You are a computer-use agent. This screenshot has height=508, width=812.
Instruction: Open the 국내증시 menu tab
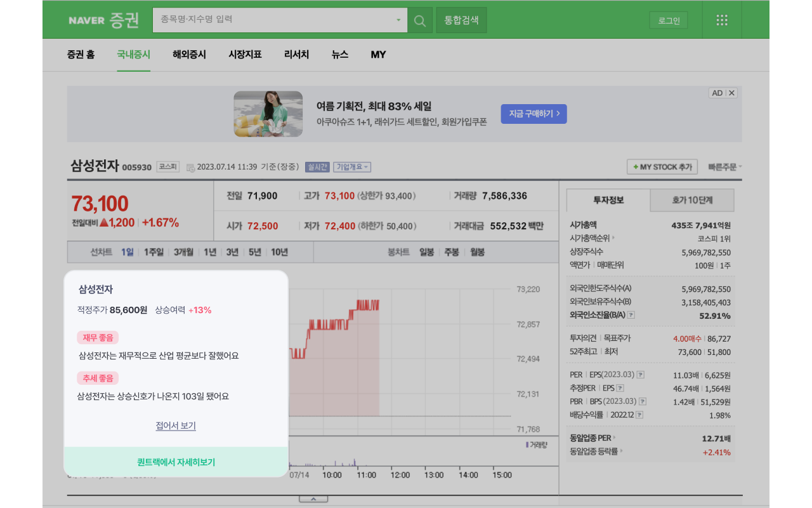pos(134,55)
